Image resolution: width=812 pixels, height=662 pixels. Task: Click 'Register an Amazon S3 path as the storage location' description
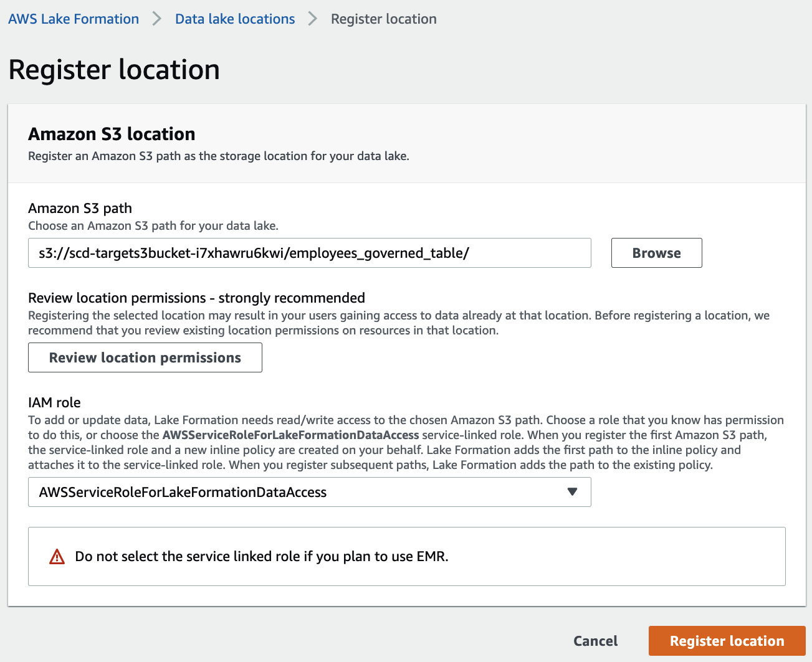coord(219,156)
